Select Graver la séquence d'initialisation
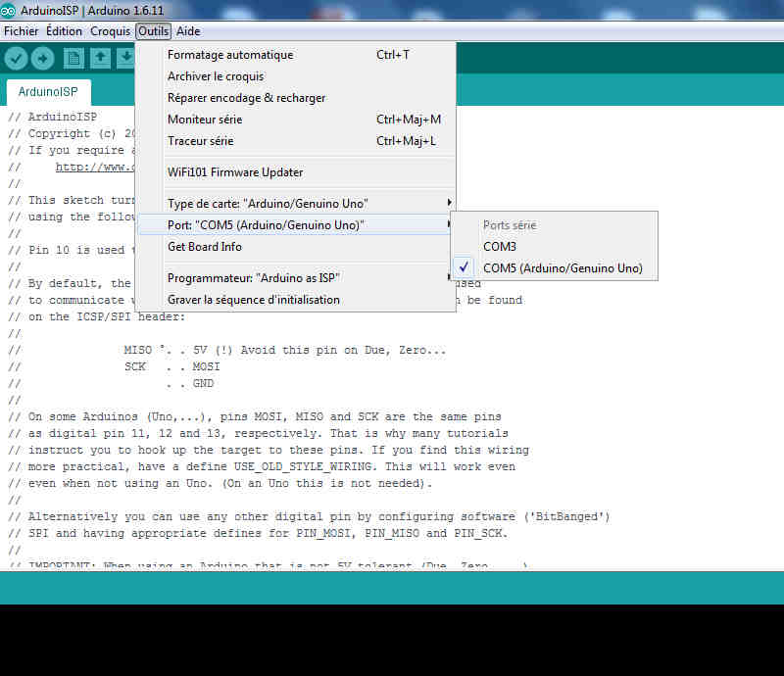Viewport: 784px width, 676px height. click(296, 300)
